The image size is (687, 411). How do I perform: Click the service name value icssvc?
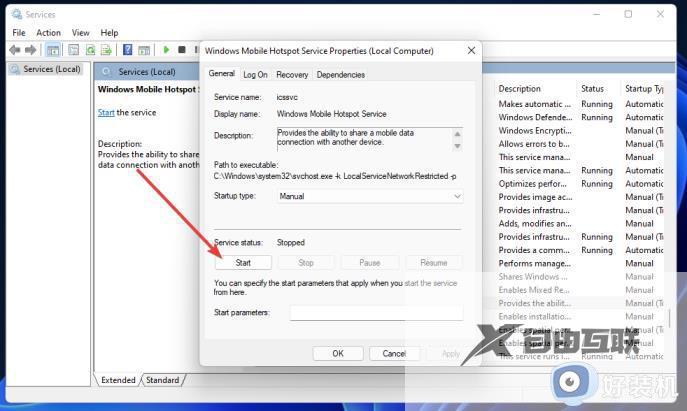[x=287, y=97]
